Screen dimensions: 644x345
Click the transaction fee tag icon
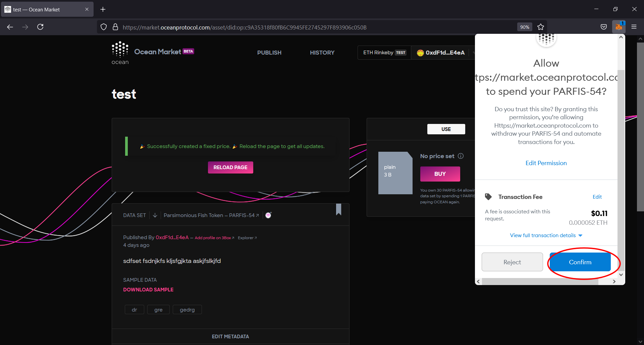tap(488, 197)
